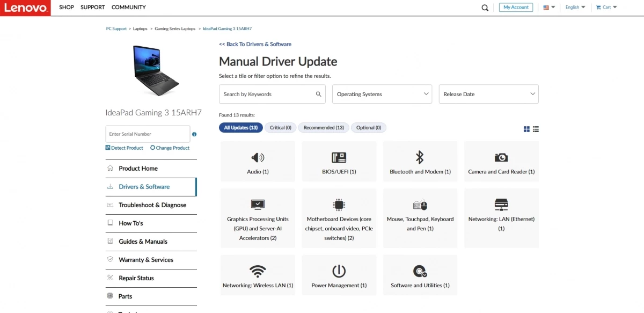Screen dimensions: 644x313
Task: Click the Parts icon in sidebar
Action: click(x=110, y=296)
